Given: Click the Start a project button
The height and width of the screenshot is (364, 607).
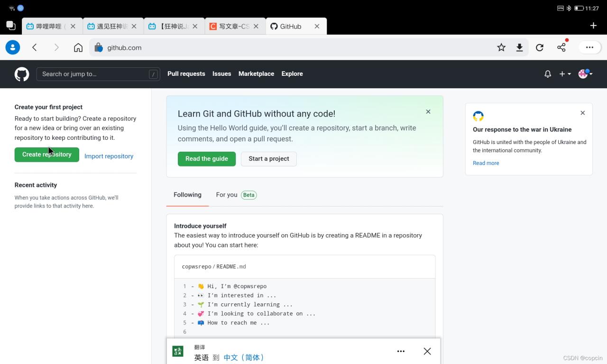Looking at the screenshot, I should 269,159.
